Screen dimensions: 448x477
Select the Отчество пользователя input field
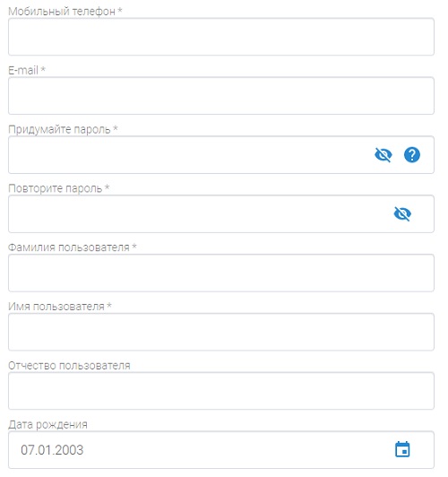click(221, 391)
